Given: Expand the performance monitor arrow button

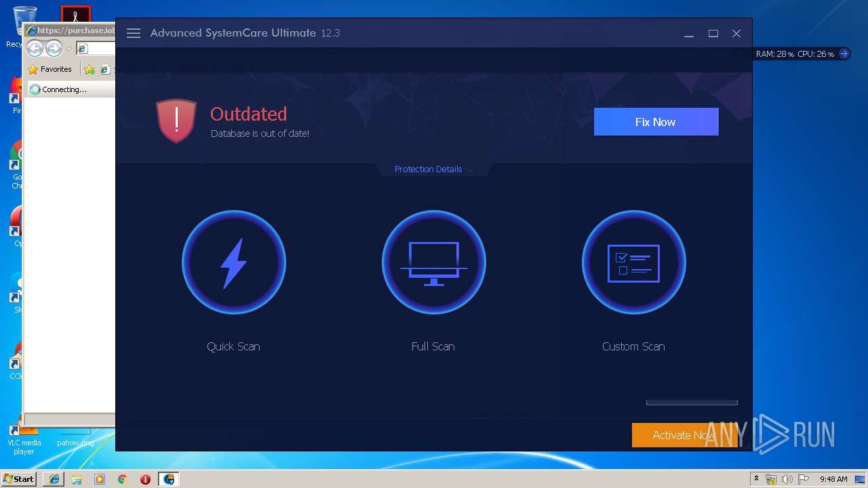Looking at the screenshot, I should [x=844, y=54].
